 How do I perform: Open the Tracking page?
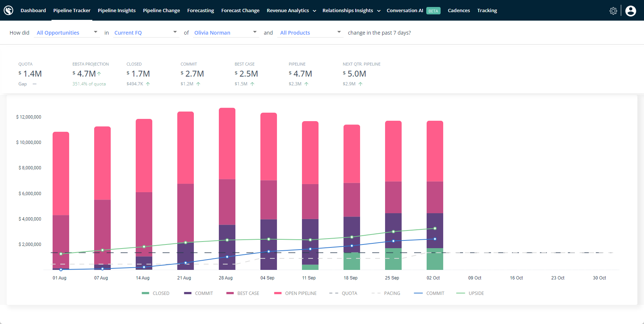pos(487,11)
